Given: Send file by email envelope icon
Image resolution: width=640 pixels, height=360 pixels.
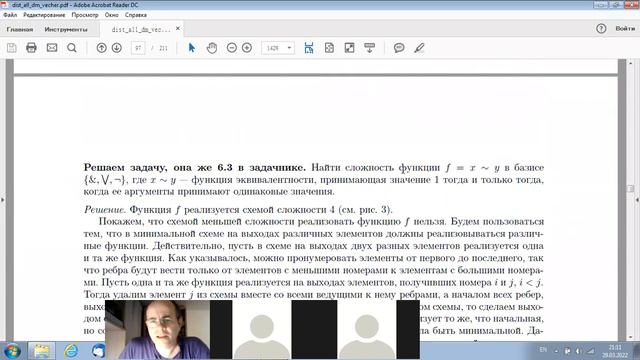Looking at the screenshot, I should click(x=52, y=48).
